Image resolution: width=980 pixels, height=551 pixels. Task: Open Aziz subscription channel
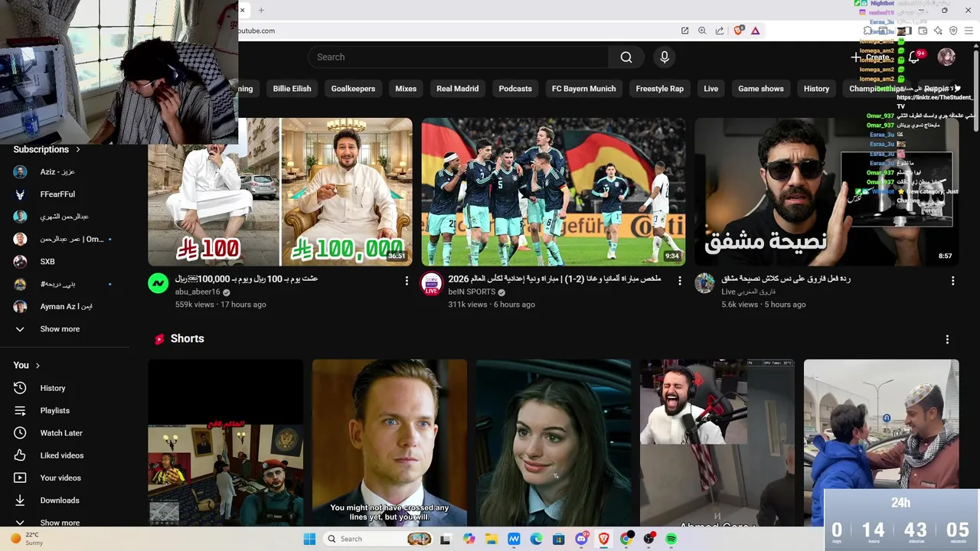coord(57,172)
